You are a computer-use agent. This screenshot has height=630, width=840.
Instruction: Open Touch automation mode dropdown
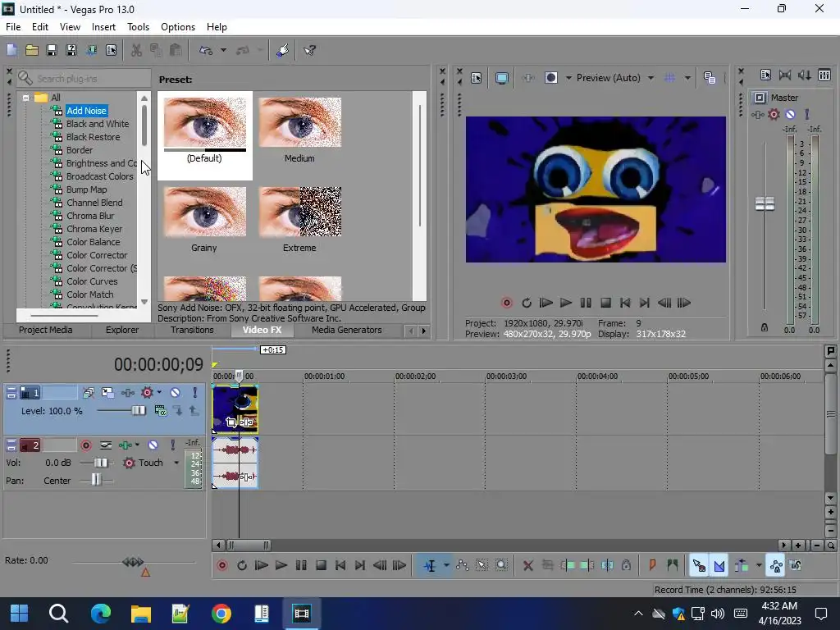[176, 463]
